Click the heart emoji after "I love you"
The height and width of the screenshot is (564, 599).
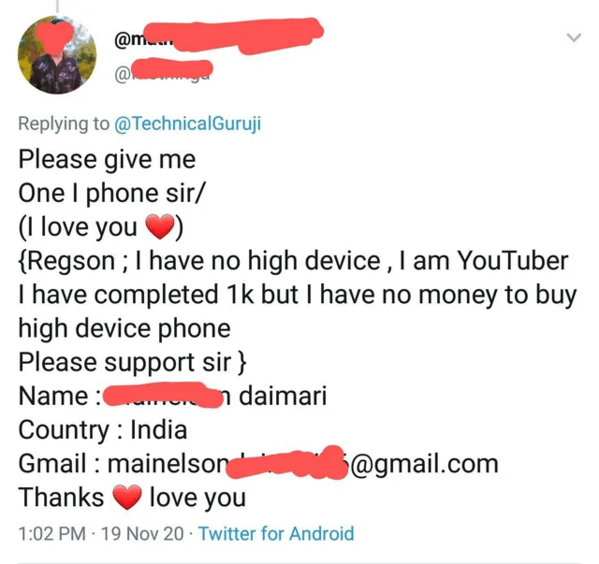pos(160,227)
